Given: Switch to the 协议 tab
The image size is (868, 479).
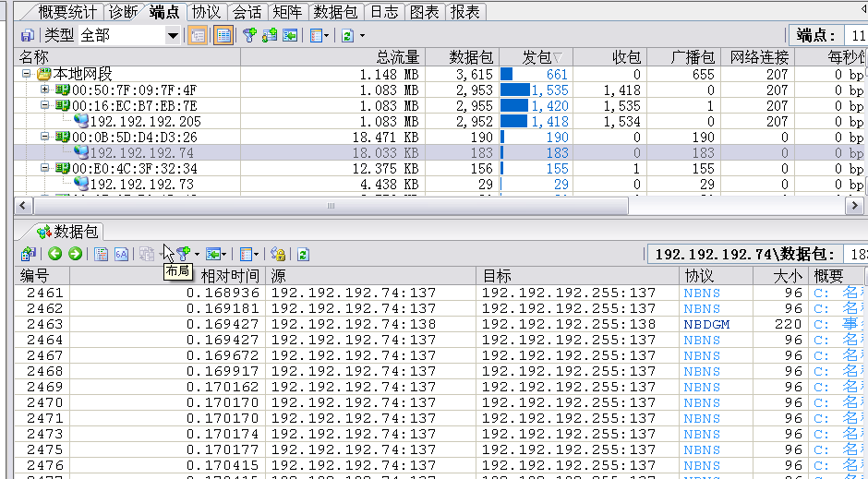Looking at the screenshot, I should click(x=206, y=12).
